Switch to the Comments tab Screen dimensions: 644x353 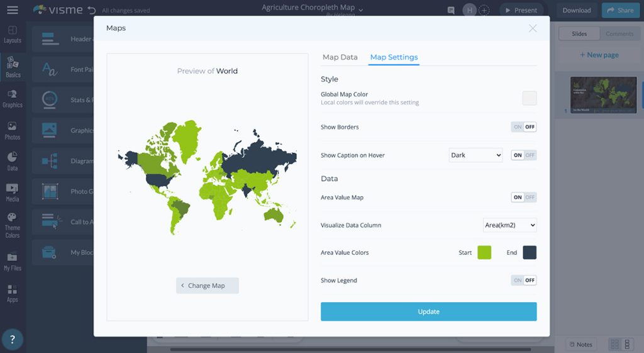(x=619, y=34)
